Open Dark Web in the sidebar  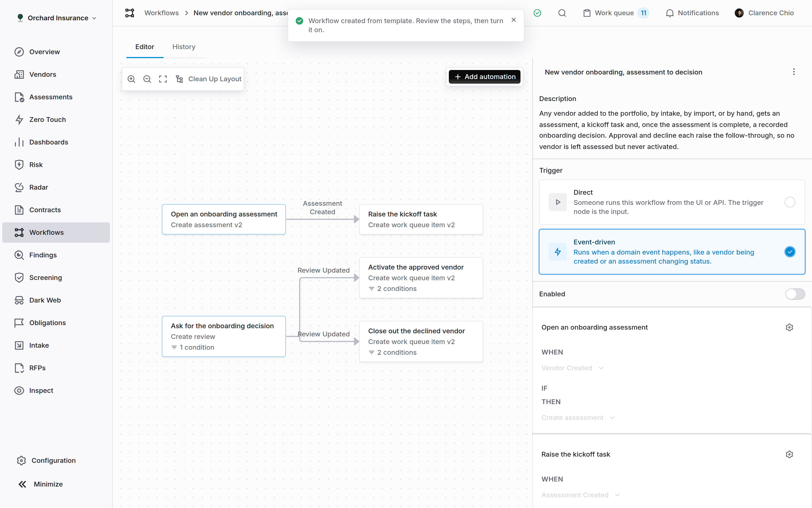tap(56, 300)
